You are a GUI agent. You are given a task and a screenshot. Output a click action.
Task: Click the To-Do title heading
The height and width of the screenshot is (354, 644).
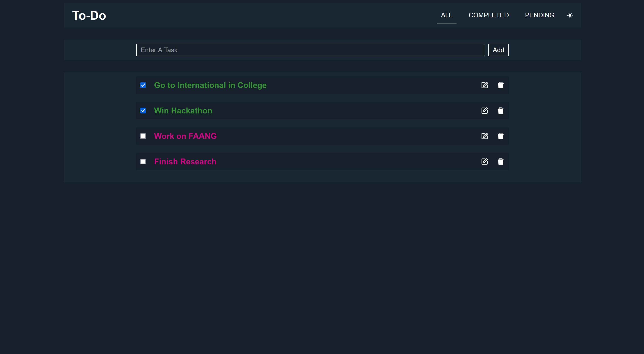click(89, 16)
